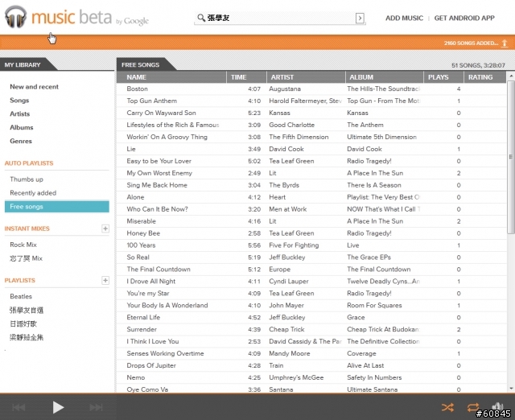This screenshot has height=420, width=515.
Task: Click album Ultimate 5th Dimension
Action: pyautogui.click(x=381, y=137)
